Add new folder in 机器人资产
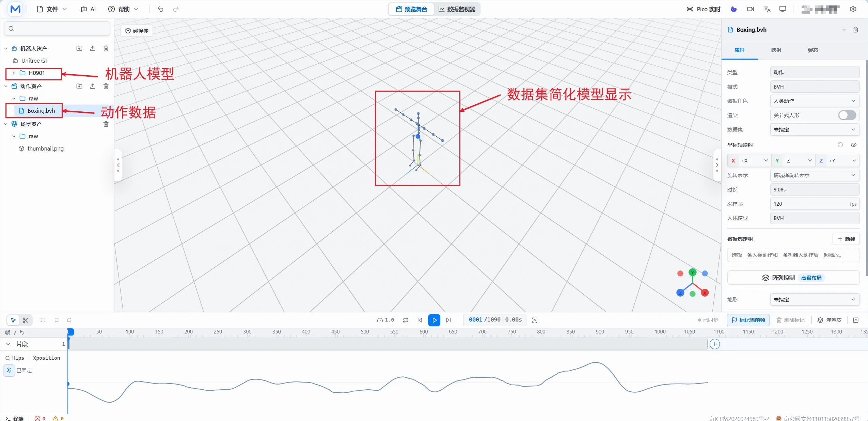This screenshot has width=868, height=421. 79,48
